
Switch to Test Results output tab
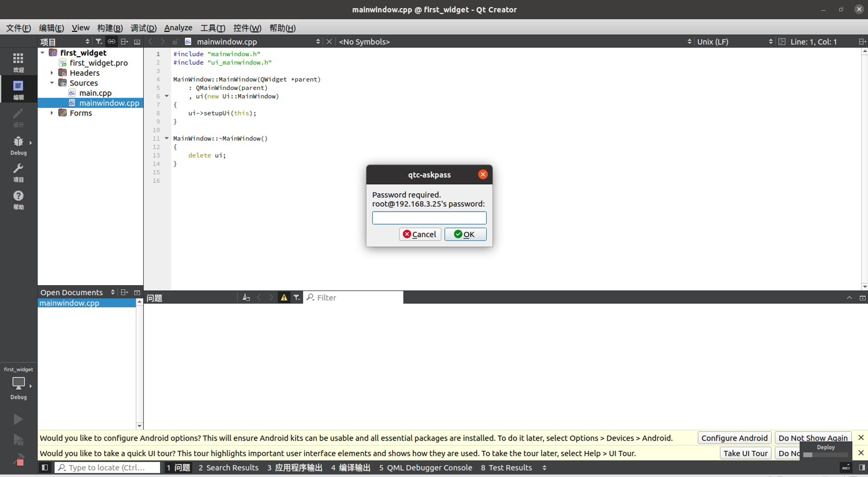[506, 467]
